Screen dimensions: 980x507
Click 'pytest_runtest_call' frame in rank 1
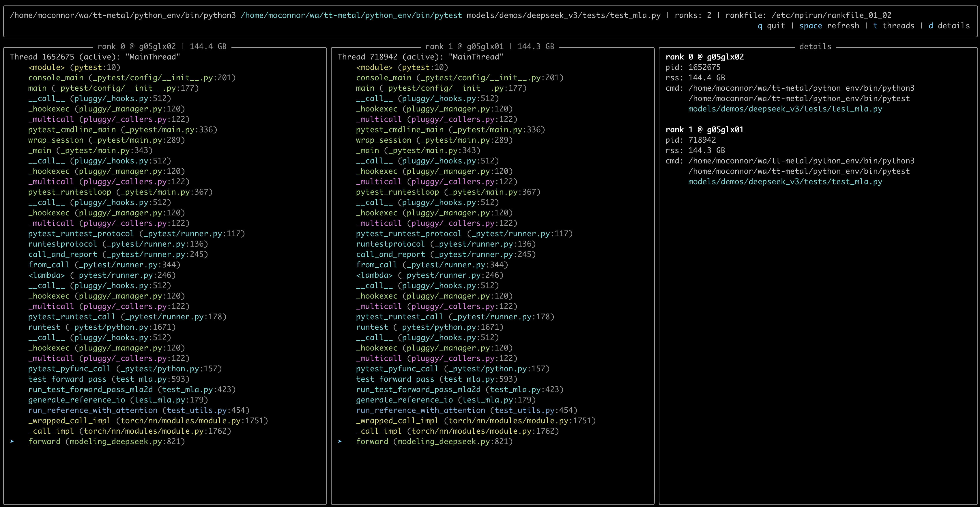click(x=455, y=317)
